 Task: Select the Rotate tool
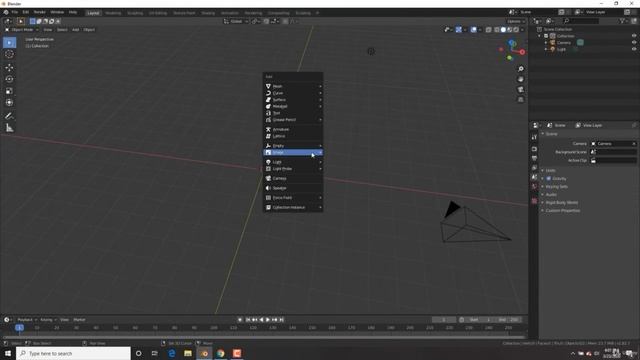tap(9, 79)
